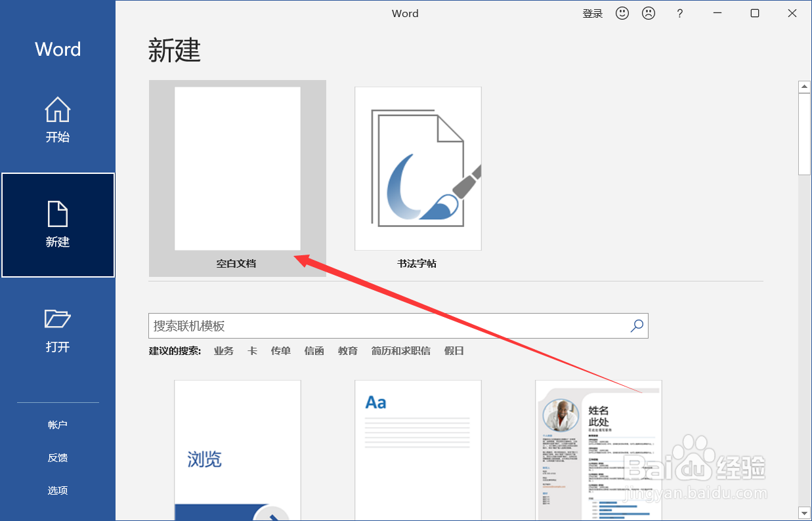The height and width of the screenshot is (521, 812).
Task: Search suggested term 业务
Action: [x=224, y=351]
